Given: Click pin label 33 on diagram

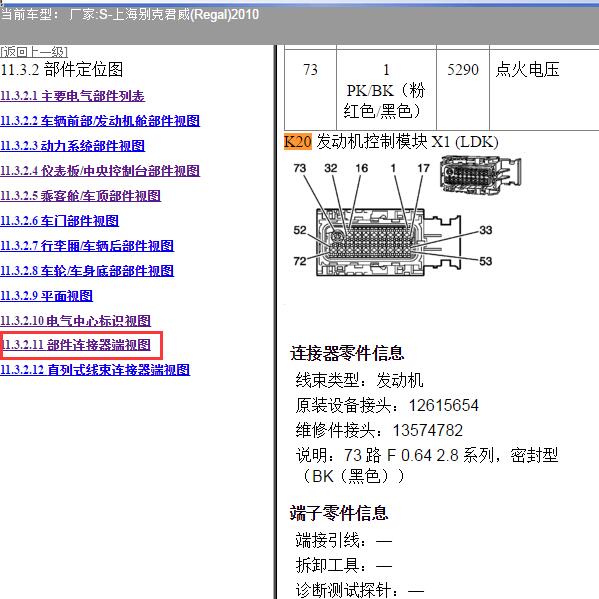Looking at the screenshot, I should coord(486,230).
